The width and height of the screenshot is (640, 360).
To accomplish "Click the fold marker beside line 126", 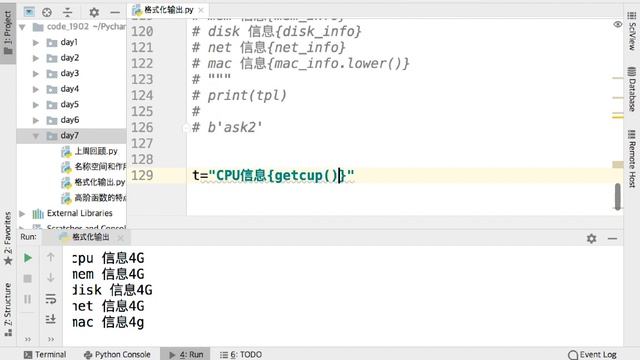I will 185,128.
